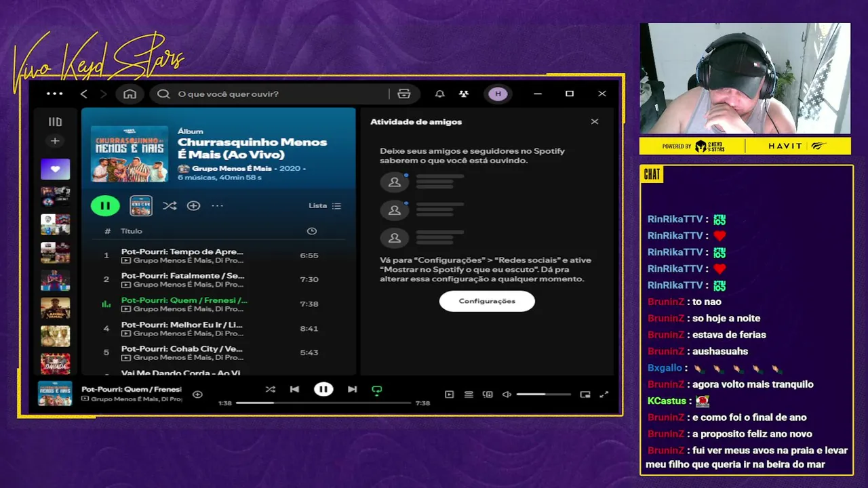The image size is (868, 488).
Task: Click the 'Configurações' button
Action: (x=487, y=301)
